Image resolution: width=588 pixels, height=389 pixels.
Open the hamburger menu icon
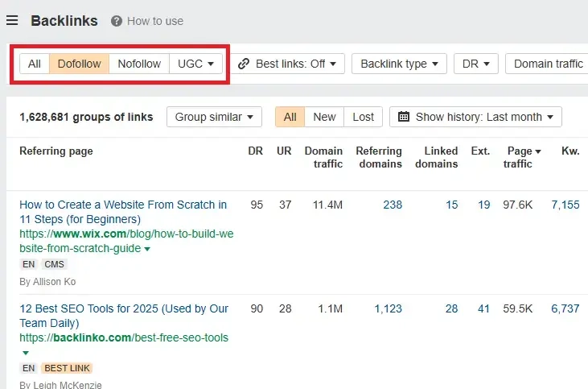tap(12, 21)
